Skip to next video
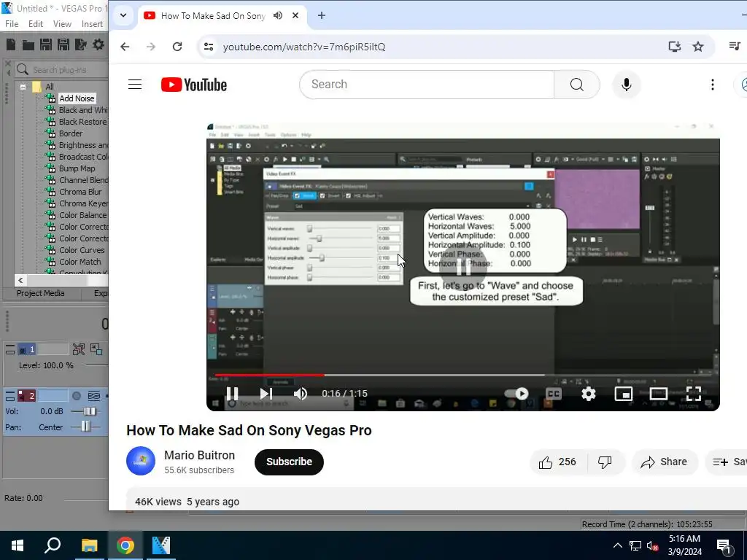Viewport: 747px width, 560px height. [x=266, y=394]
